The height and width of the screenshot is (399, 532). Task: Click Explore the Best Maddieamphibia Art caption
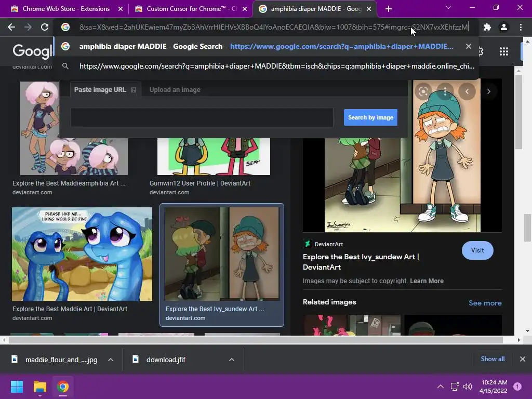69,183
